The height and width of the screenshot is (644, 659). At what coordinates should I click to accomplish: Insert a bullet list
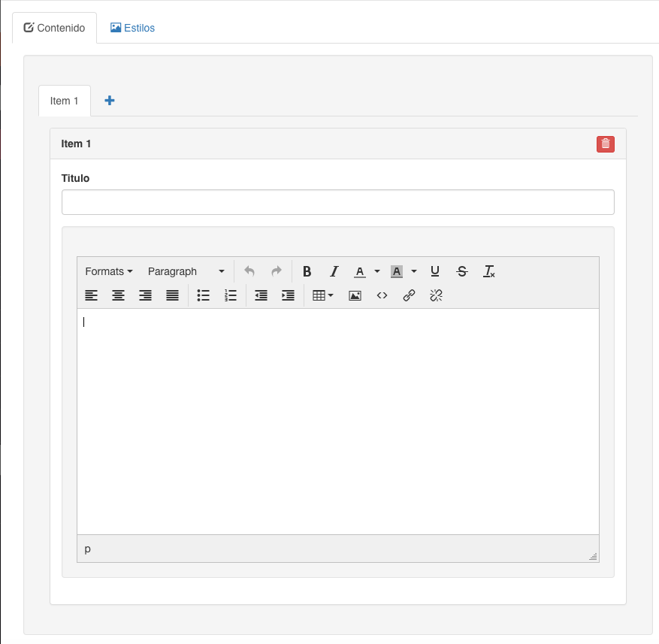point(204,295)
